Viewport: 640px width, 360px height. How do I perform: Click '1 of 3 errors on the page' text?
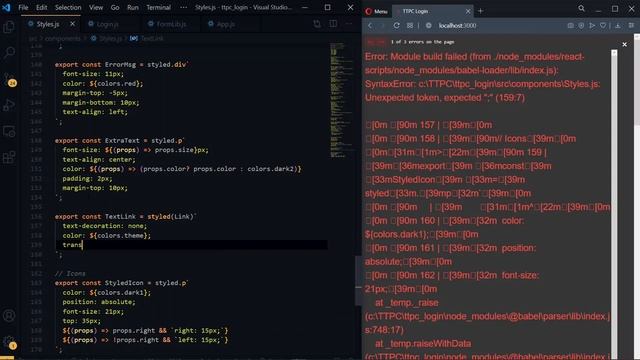tap(422, 42)
